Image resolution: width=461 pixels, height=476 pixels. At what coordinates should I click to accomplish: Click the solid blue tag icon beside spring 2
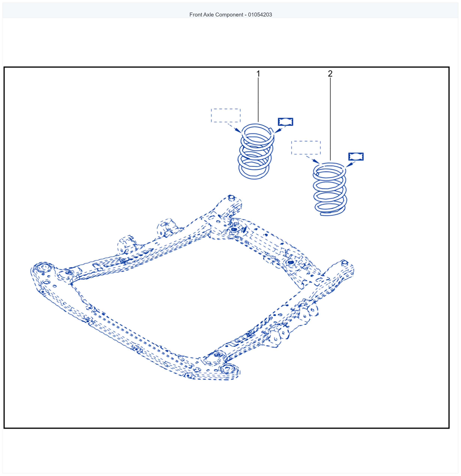(356, 157)
